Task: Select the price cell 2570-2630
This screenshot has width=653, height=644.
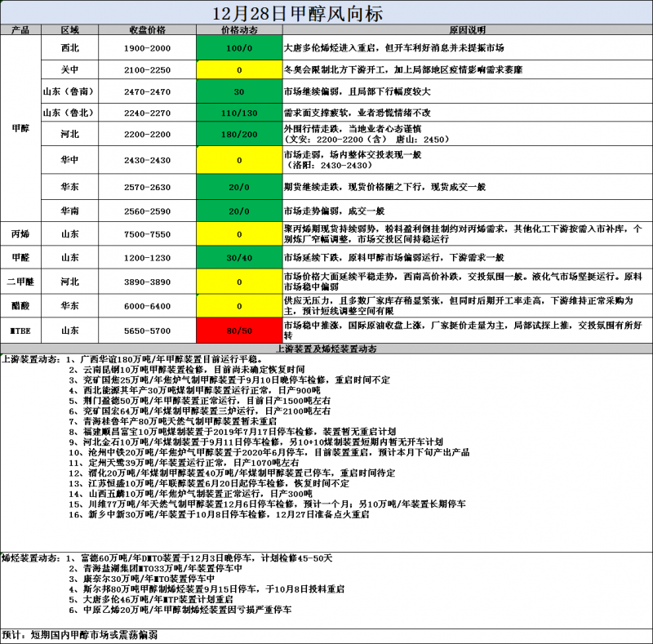Action: [x=148, y=187]
